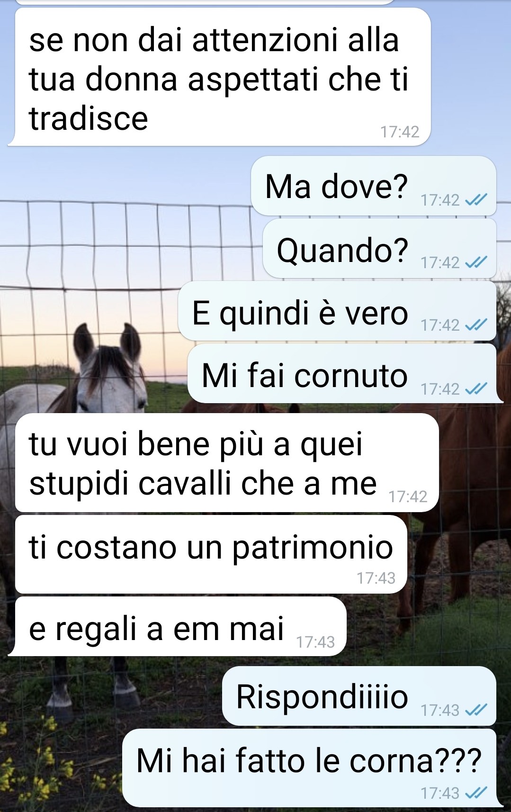This screenshot has height=812, width=511.
Task: Select the 'Mi hai fatto le corna???' message
Action: [x=313, y=768]
